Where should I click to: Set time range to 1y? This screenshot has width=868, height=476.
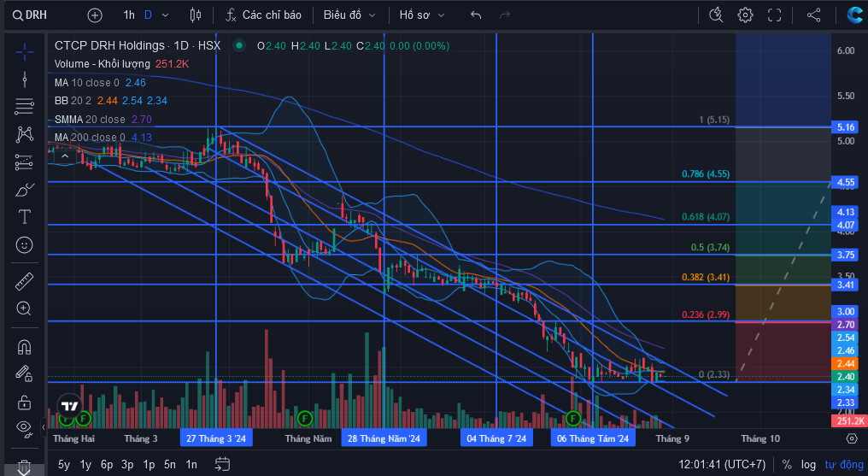tap(85, 464)
